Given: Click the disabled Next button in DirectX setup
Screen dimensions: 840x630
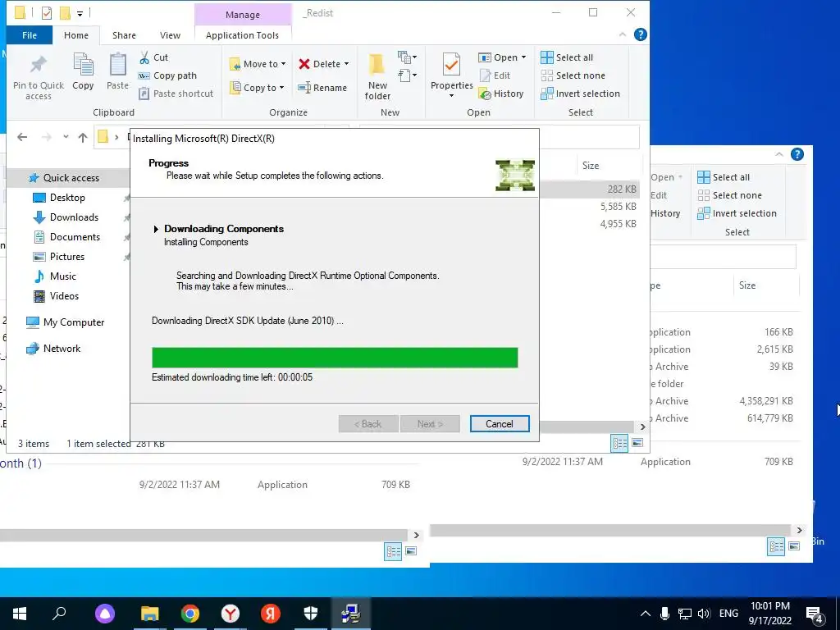Looking at the screenshot, I should point(430,424).
